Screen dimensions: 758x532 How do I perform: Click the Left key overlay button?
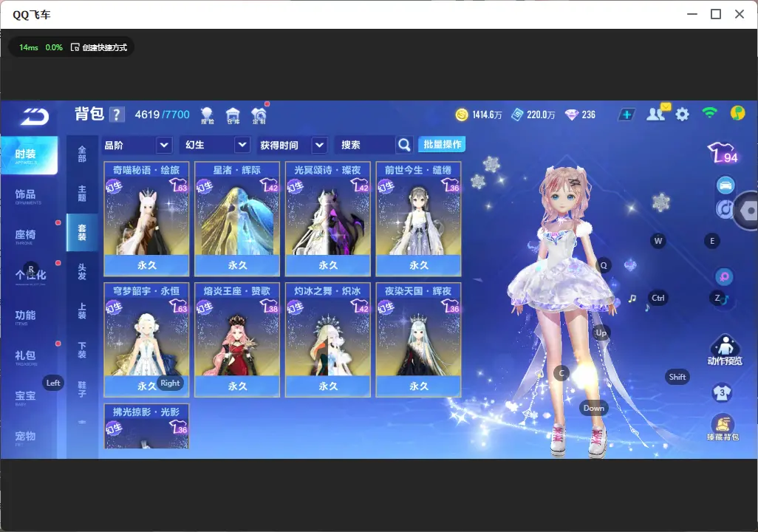point(53,383)
